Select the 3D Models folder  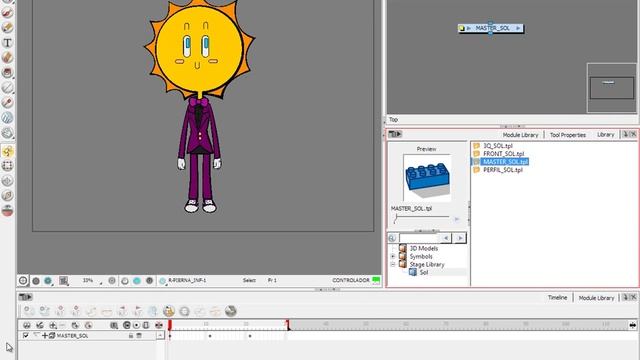[x=424, y=248]
